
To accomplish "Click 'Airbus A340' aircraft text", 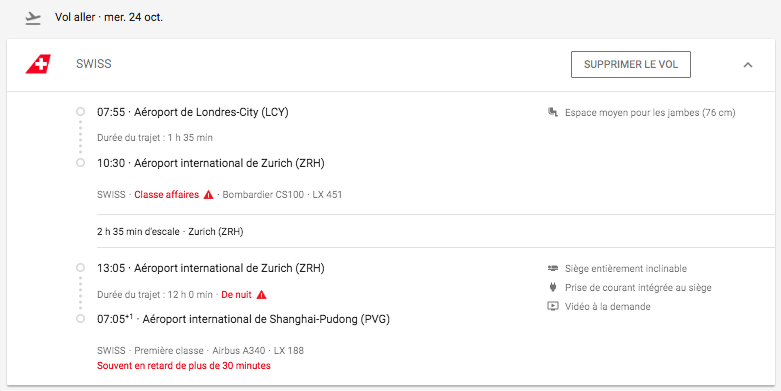I will 239,351.
